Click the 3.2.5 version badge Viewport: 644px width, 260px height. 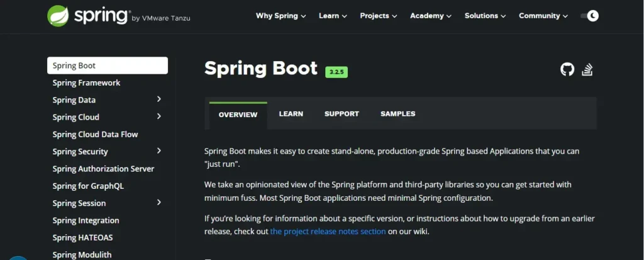pyautogui.click(x=336, y=72)
